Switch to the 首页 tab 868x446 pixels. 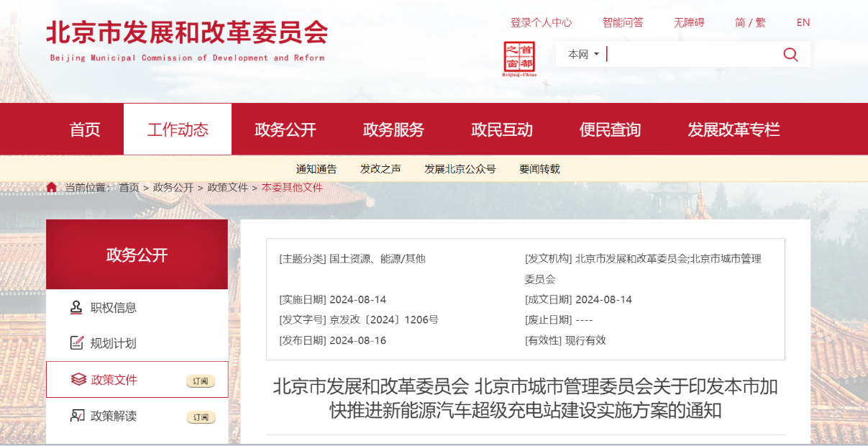coord(85,129)
